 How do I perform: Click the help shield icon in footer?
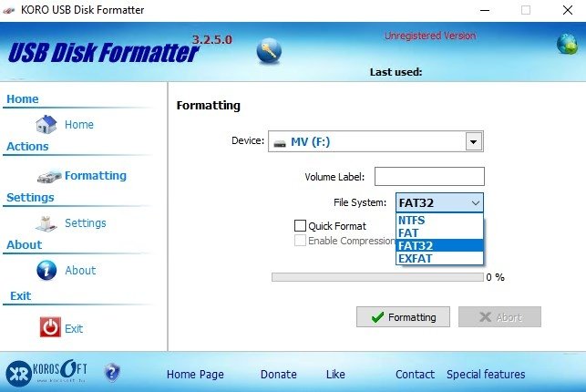[112, 372]
